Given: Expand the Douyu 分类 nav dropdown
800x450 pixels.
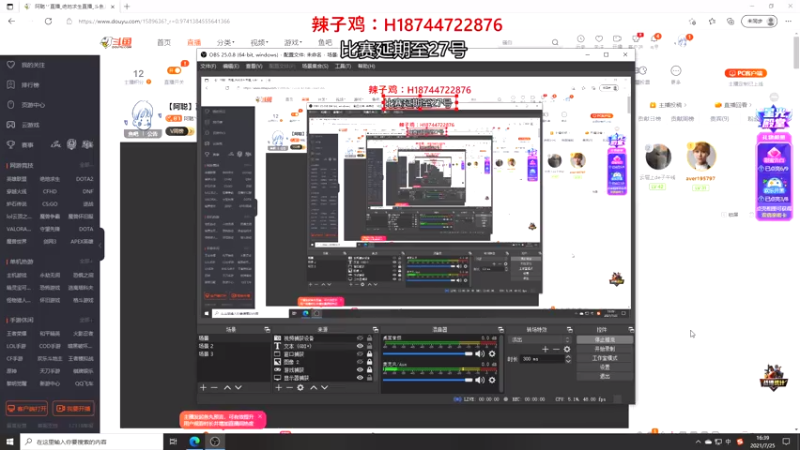Looking at the screenshot, I should (225, 42).
